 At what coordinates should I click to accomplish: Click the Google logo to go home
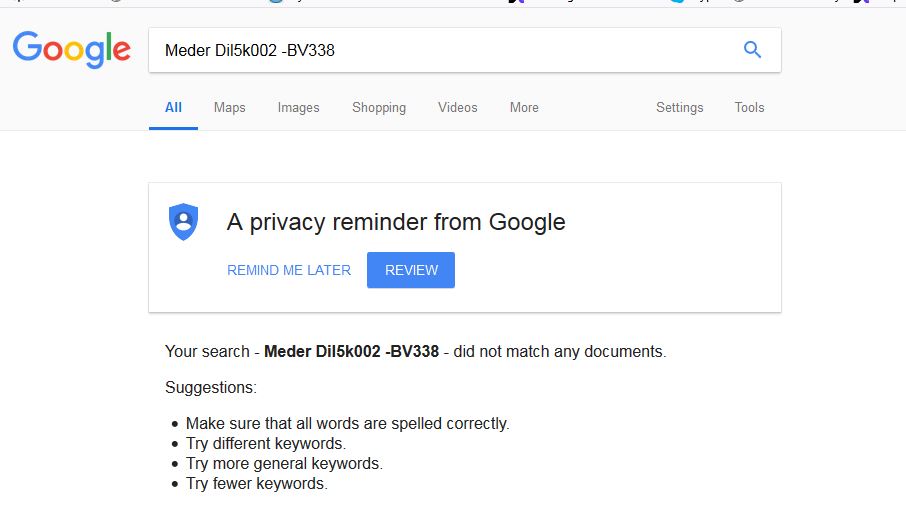(x=72, y=50)
